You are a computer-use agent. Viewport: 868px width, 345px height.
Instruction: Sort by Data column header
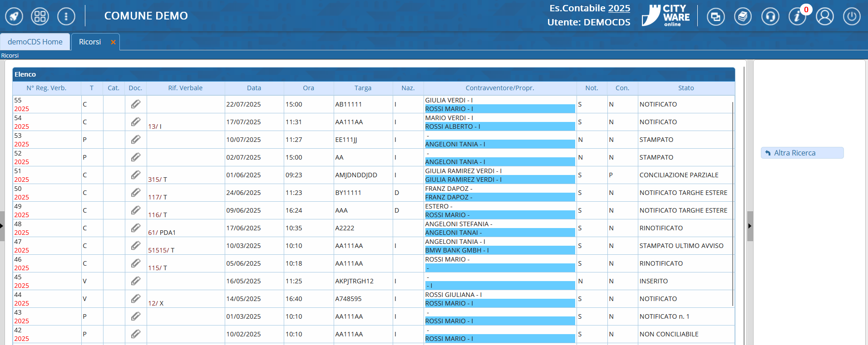point(254,88)
